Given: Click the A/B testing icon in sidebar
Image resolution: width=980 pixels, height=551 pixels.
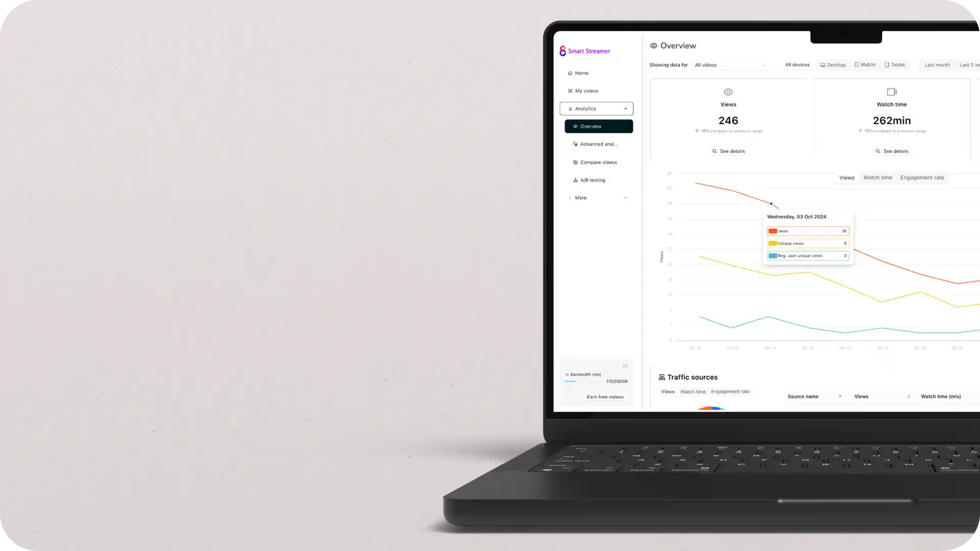Looking at the screenshot, I should (x=575, y=180).
